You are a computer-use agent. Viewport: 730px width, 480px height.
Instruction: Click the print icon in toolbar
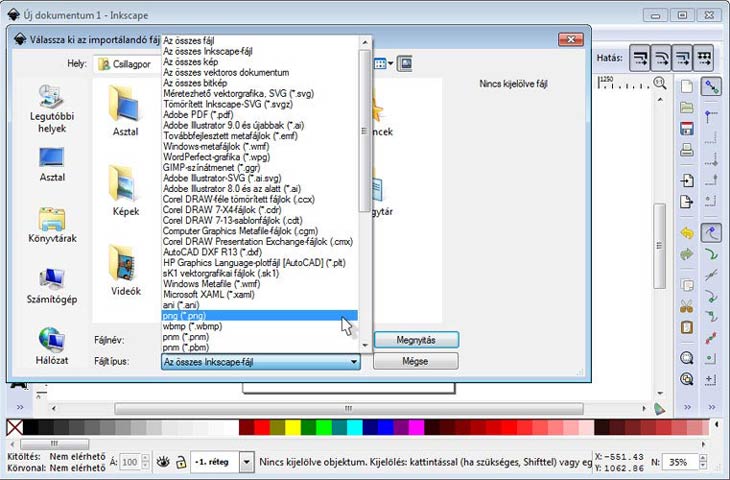tap(687, 151)
